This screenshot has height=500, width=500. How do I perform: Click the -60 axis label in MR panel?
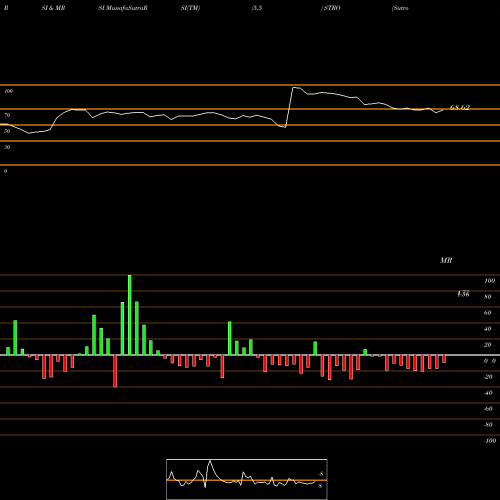(488, 409)
